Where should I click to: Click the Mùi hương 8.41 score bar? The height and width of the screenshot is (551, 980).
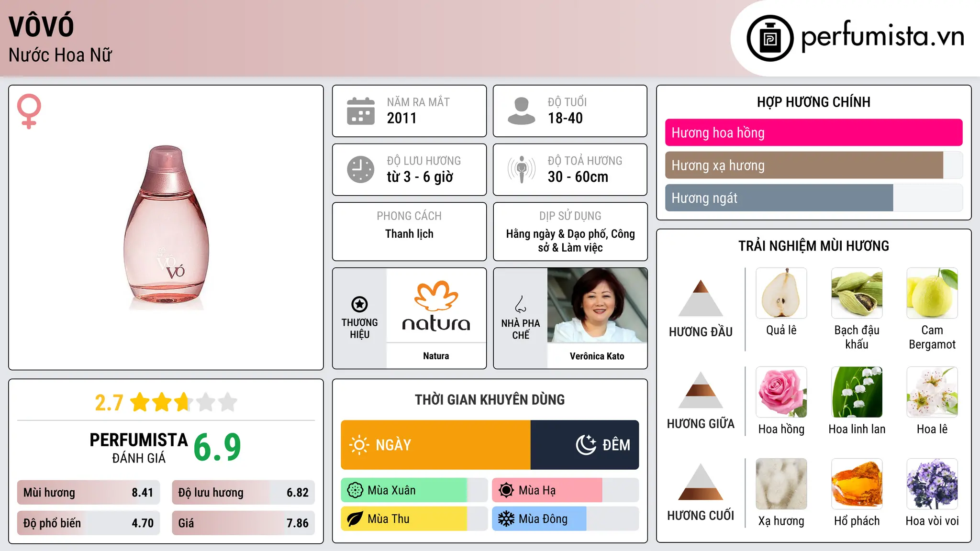(x=89, y=493)
